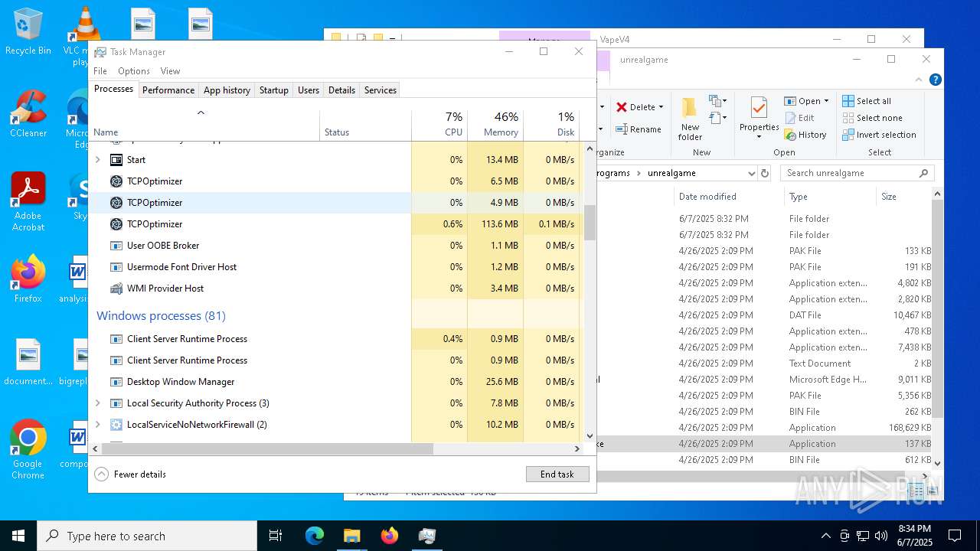The image size is (980, 551).
Task: Open the File menu in Task Manager
Action: [100, 71]
